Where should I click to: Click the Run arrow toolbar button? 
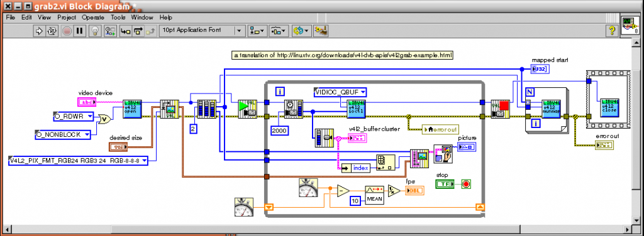[38, 31]
